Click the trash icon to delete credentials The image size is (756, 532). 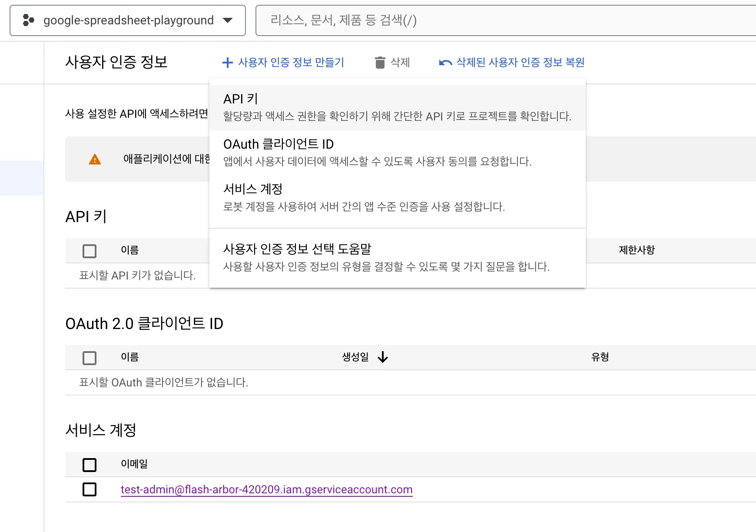380,63
